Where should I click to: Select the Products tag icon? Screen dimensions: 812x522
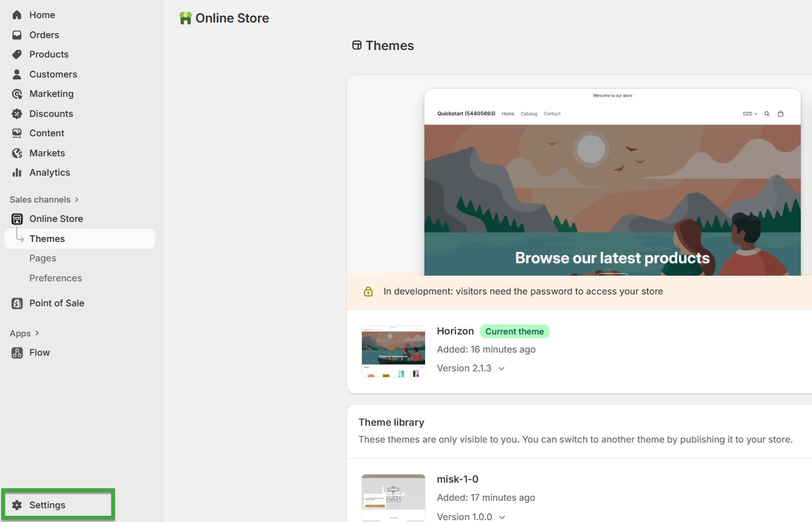pos(17,54)
